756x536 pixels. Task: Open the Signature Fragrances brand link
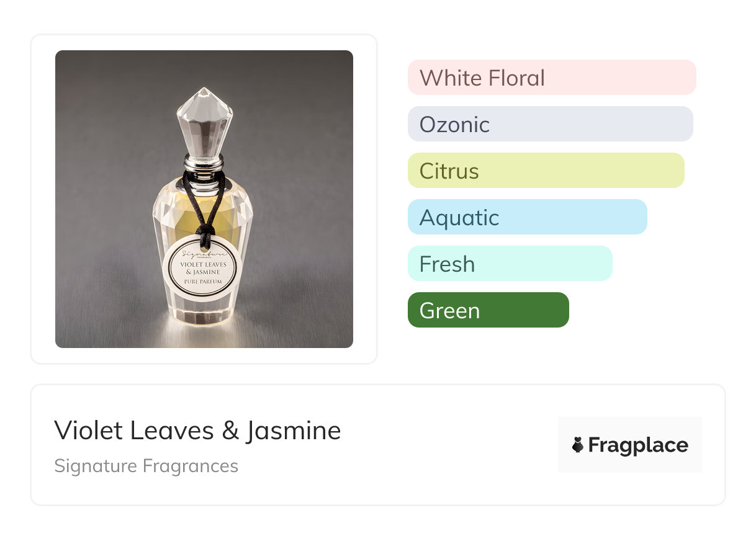(146, 466)
